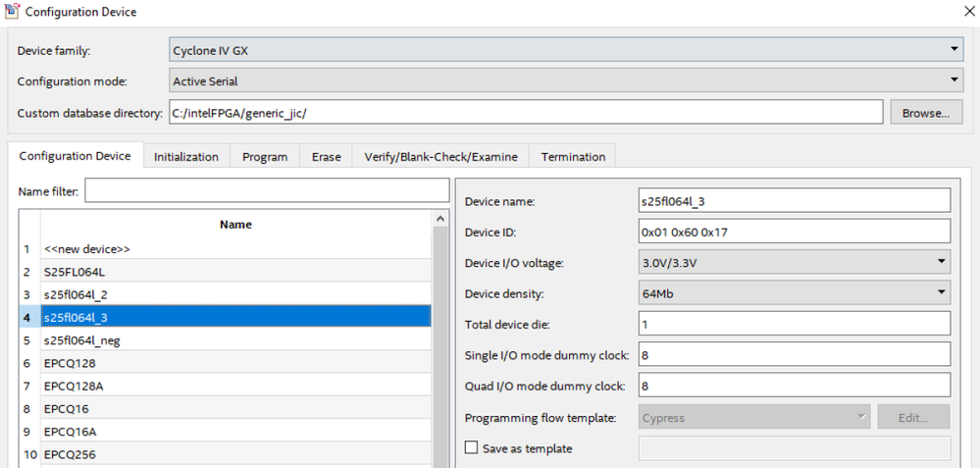This screenshot has height=468, width=980.
Task: Click the Browse button
Action: point(926,113)
